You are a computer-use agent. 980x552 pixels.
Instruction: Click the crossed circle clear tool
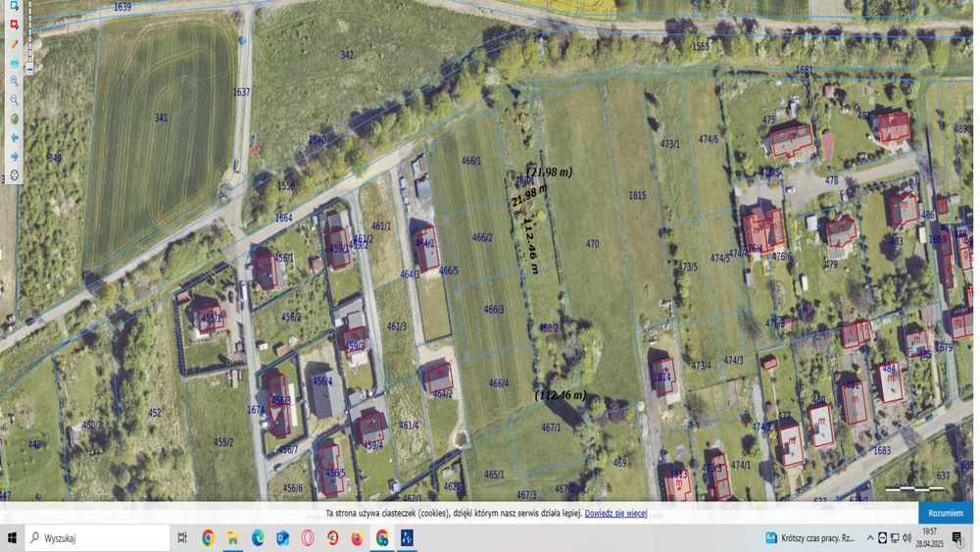tap(14, 176)
